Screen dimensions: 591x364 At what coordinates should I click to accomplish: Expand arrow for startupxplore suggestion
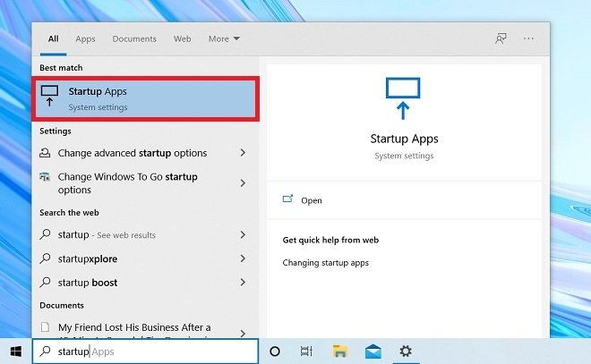(x=243, y=258)
